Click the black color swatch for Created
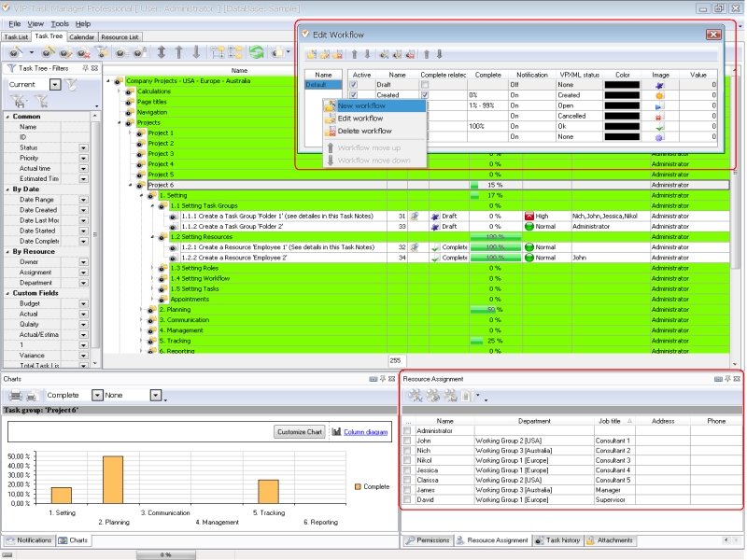This screenshot has width=747, height=560. pyautogui.click(x=622, y=95)
